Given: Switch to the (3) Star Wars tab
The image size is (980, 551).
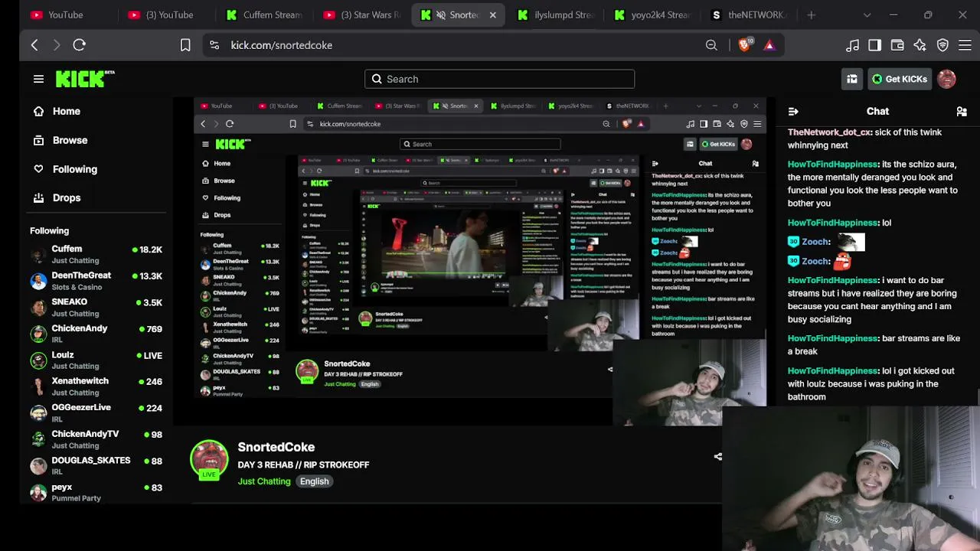Looking at the screenshot, I should pos(363,15).
